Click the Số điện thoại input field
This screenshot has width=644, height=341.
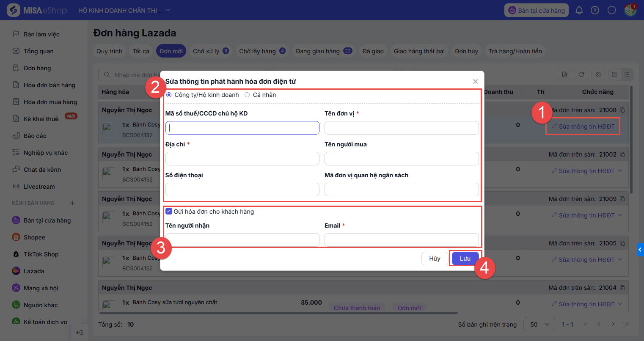click(x=242, y=190)
